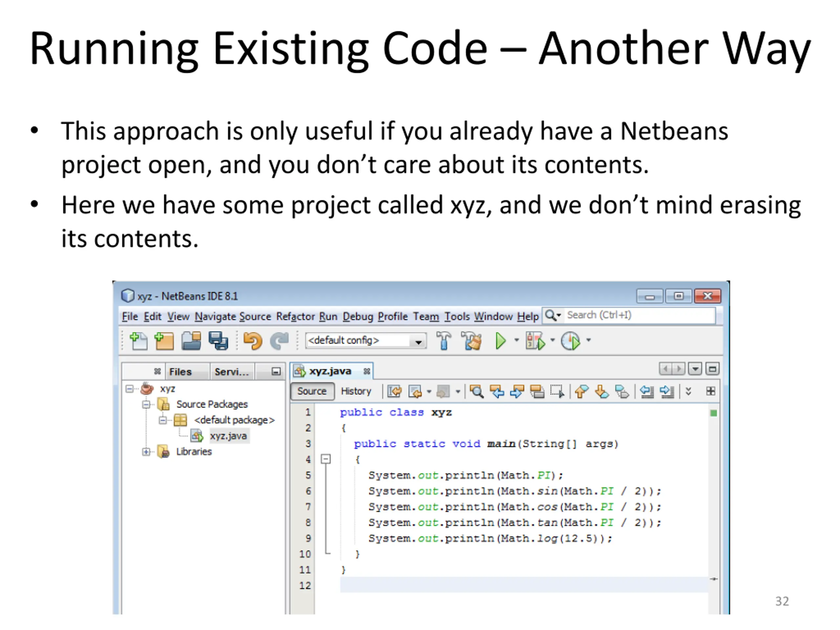Click the Shift Line Right icon
This screenshot has height=630, width=840.
coord(667,391)
